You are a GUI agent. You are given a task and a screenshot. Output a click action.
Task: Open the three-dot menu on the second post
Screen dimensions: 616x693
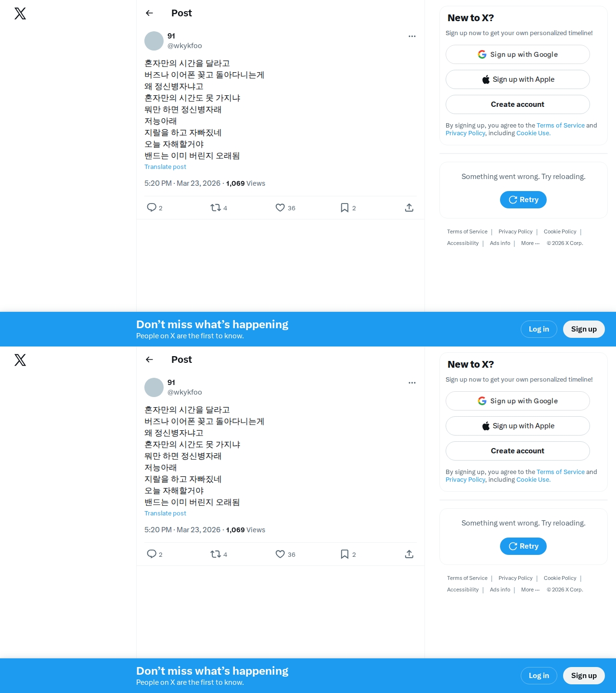(x=412, y=383)
